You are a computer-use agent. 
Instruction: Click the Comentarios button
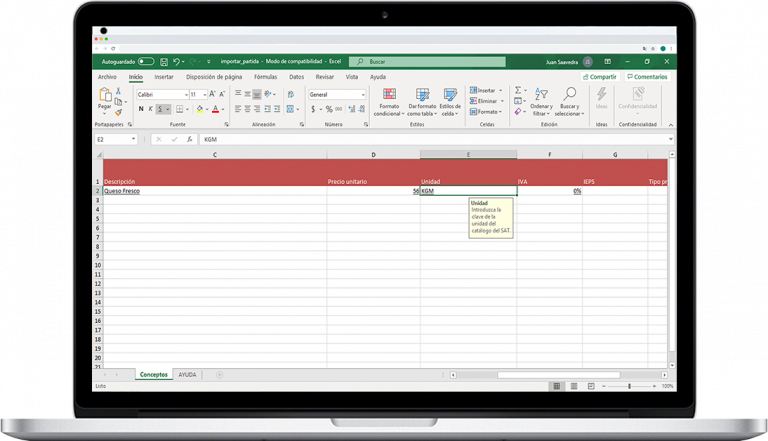pos(647,76)
